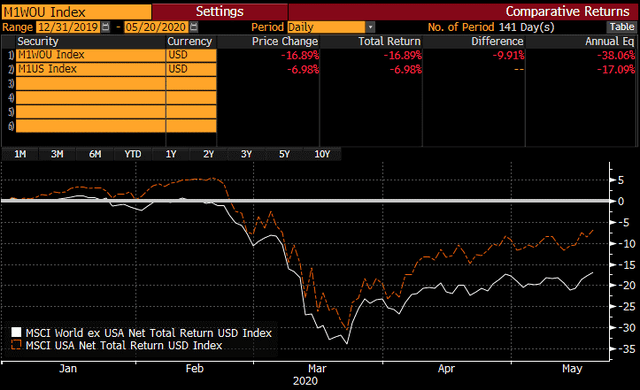640x390 pixels.
Task: Open the Settings tab
Action: [x=220, y=11]
